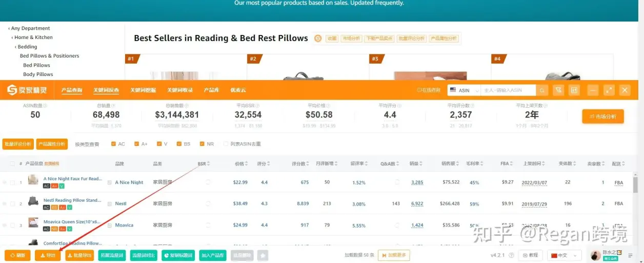
Task: Open the info icon next to ASIN数量
Action: point(45,106)
